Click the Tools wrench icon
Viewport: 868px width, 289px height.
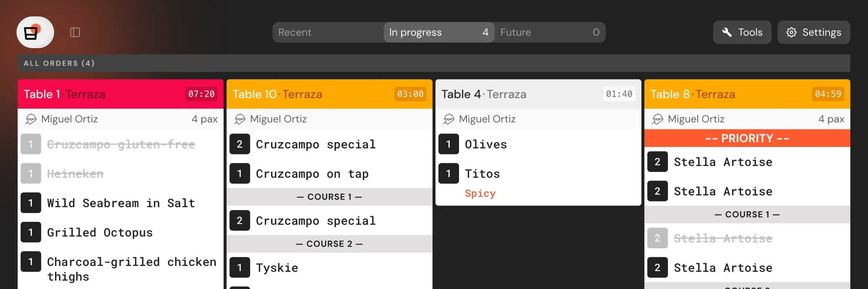pos(727,33)
